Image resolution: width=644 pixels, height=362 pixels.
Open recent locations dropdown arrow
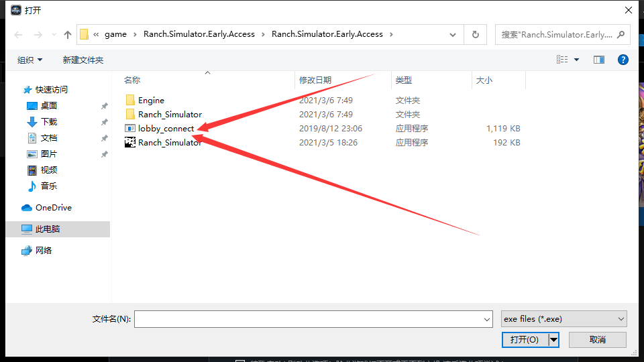(54, 35)
